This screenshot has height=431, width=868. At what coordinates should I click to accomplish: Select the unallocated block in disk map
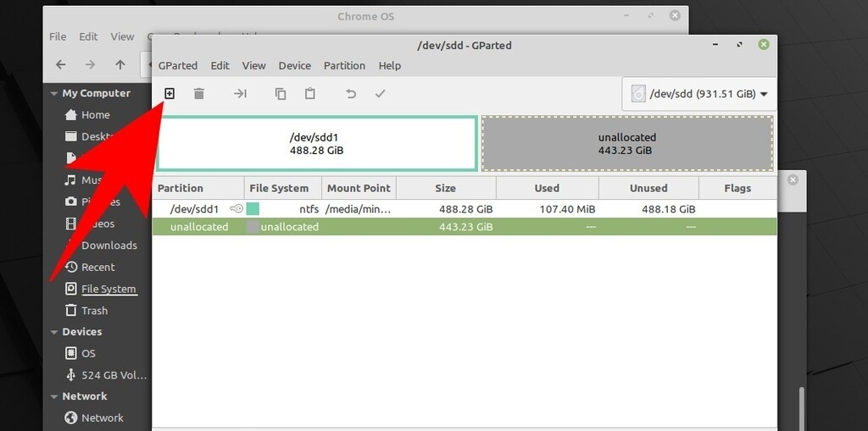[627, 143]
